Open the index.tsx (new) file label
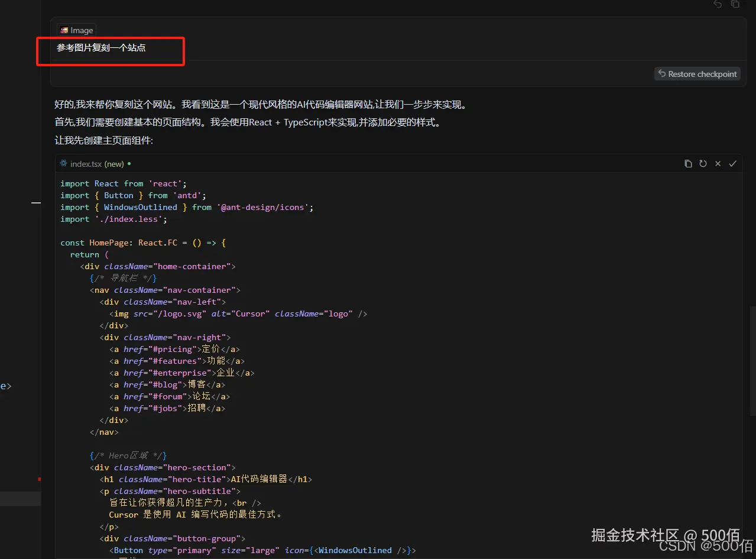The width and height of the screenshot is (756, 559). click(x=97, y=164)
